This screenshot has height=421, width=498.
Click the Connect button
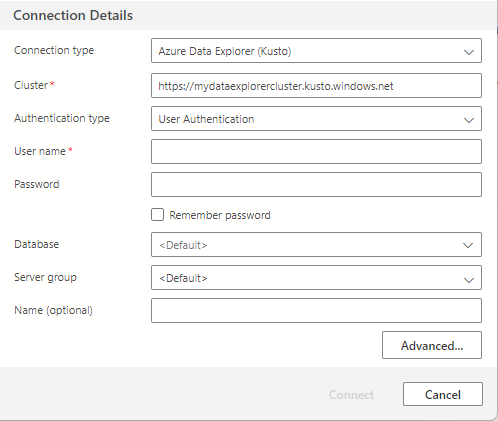point(351,395)
